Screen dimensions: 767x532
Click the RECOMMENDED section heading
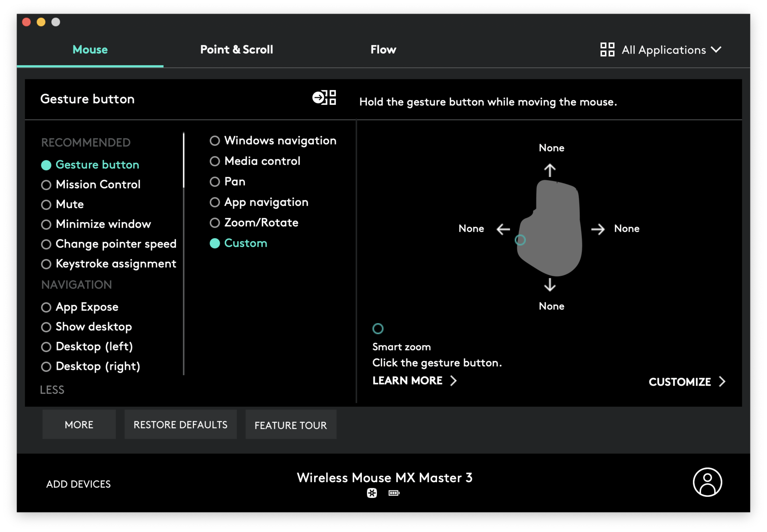click(86, 143)
